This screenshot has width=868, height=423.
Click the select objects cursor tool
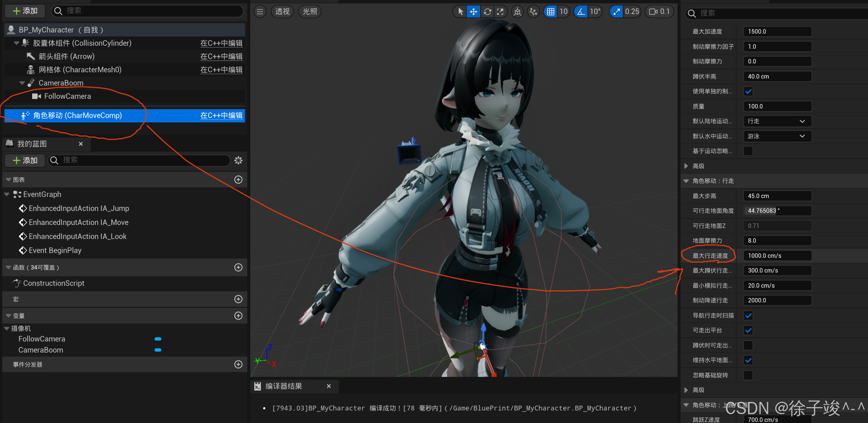point(460,12)
